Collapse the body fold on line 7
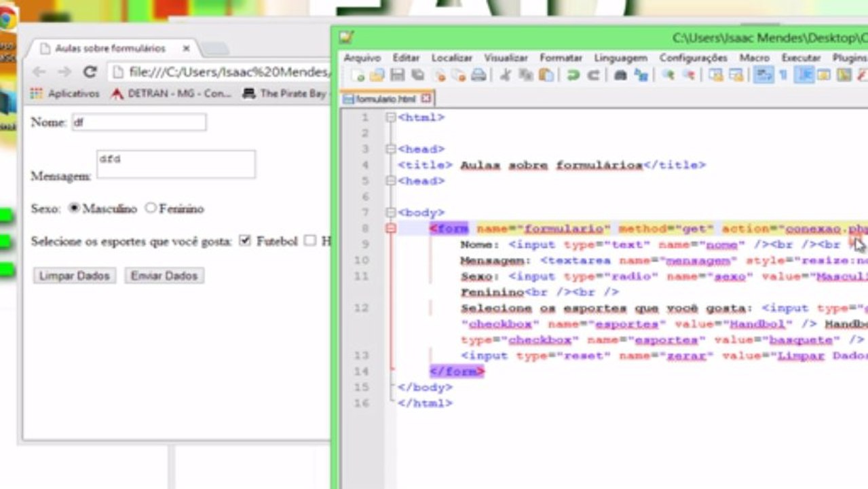Screen dimensions: 868x489 (390, 213)
